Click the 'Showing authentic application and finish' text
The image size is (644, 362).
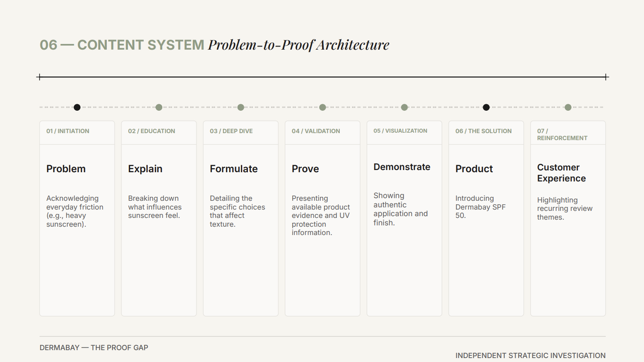point(400,209)
